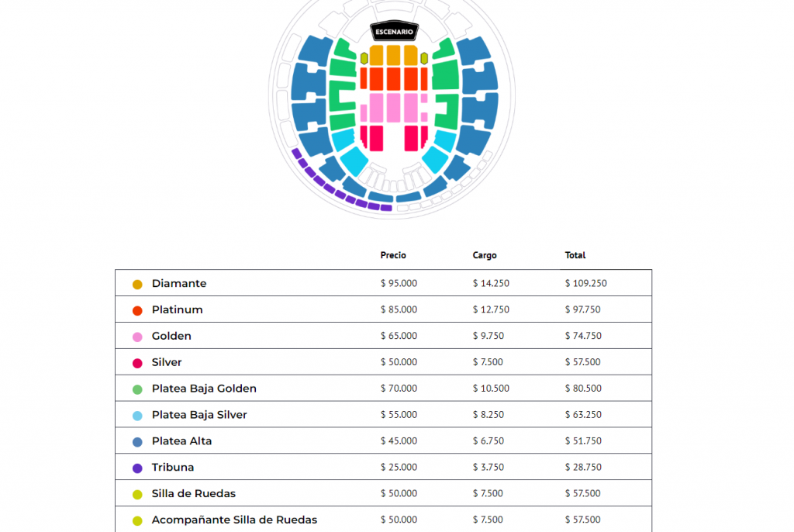Click the Diamante row label
The width and height of the screenshot is (794, 532).
click(179, 283)
